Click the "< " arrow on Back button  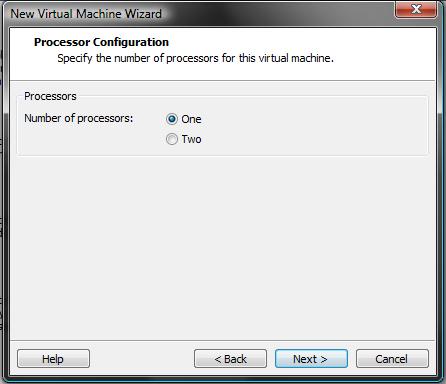(x=218, y=359)
